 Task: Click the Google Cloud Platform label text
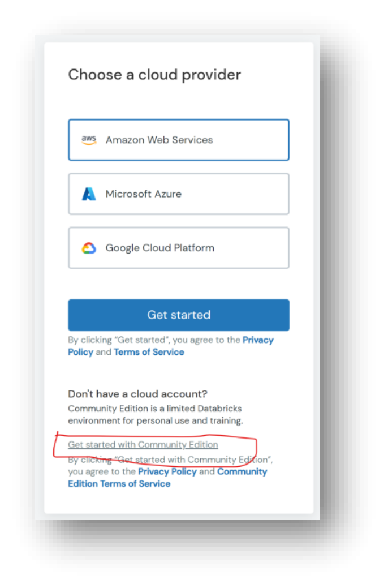tap(160, 248)
